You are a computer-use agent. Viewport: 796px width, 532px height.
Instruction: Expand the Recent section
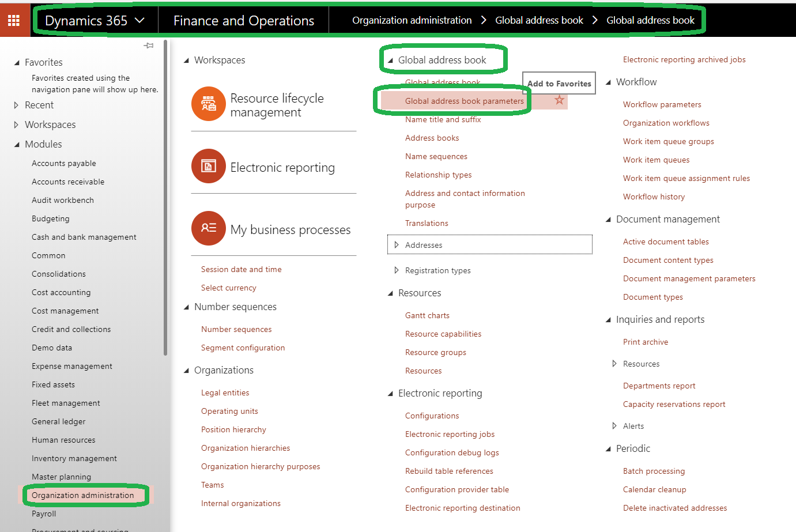point(17,105)
